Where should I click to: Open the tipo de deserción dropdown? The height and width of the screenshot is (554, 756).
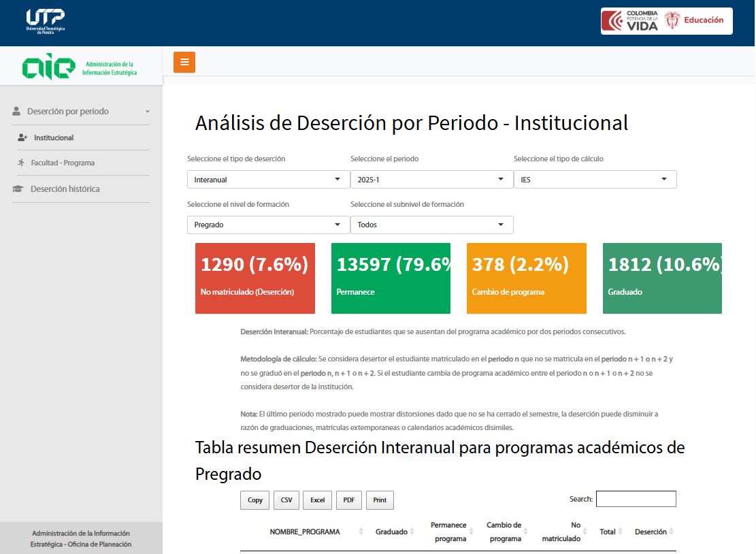point(267,179)
